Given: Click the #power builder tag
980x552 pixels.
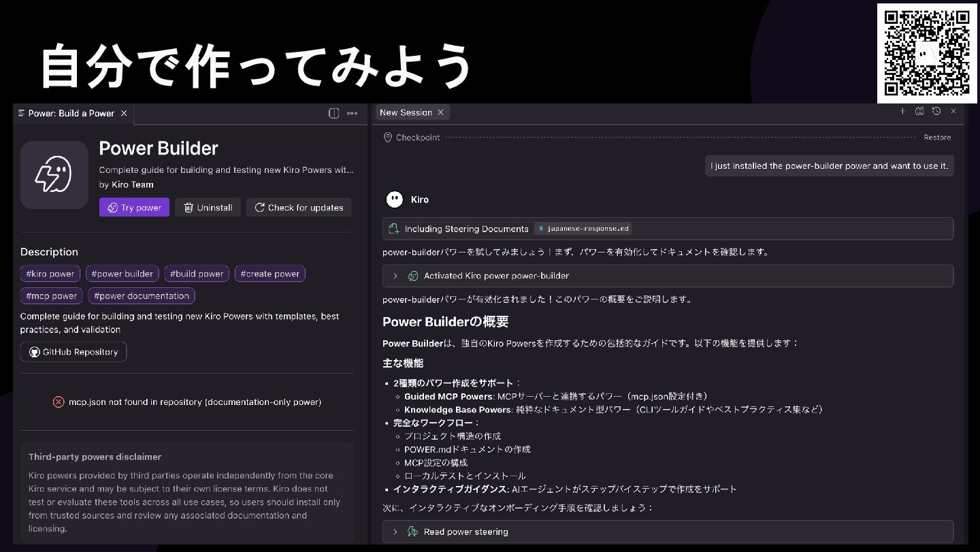Looking at the screenshot, I should [x=122, y=274].
